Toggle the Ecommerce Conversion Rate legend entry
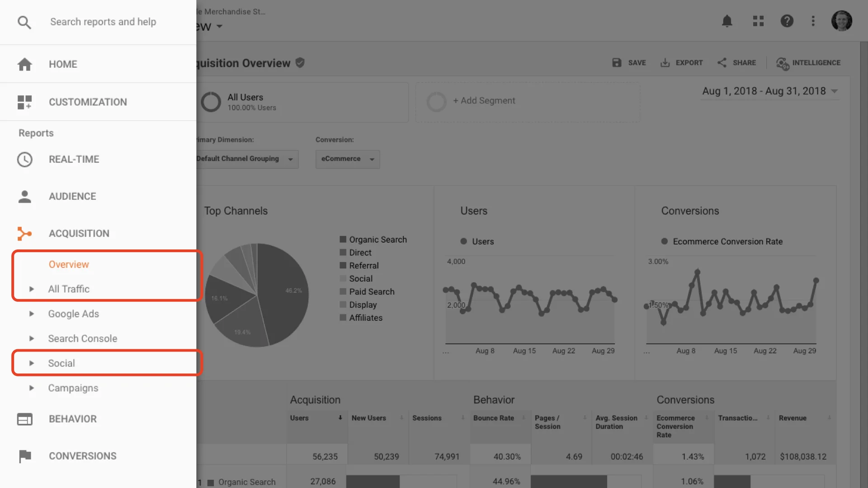 pos(663,241)
